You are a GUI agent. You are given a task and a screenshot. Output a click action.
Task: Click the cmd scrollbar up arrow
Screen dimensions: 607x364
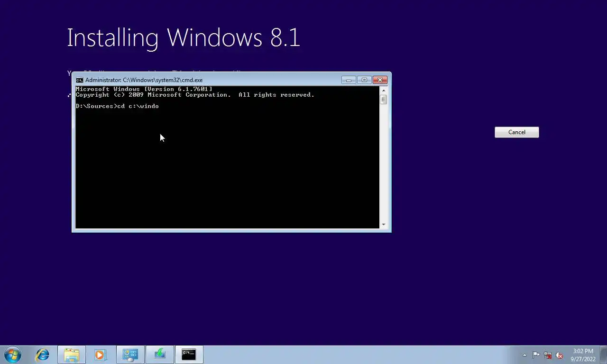tap(383, 90)
